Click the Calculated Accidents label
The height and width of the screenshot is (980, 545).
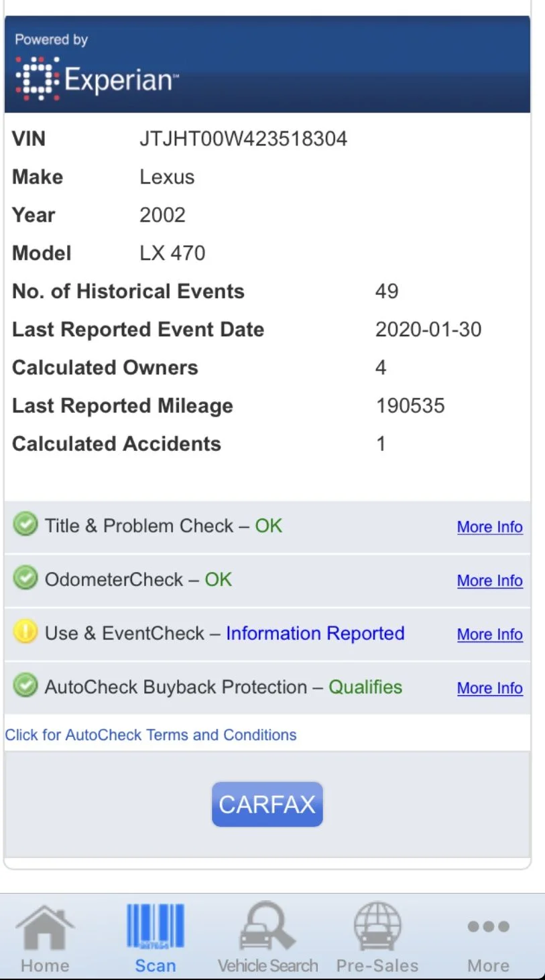117,444
